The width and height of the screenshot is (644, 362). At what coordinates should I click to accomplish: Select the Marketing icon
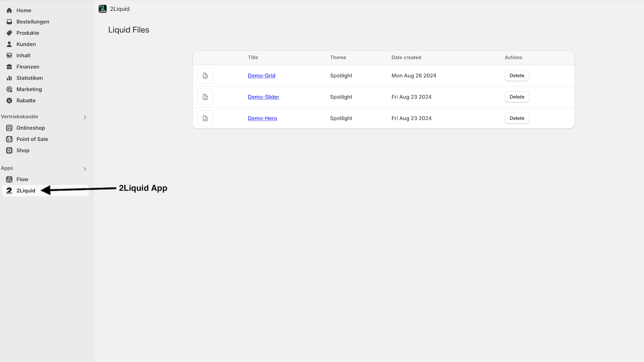(9, 89)
